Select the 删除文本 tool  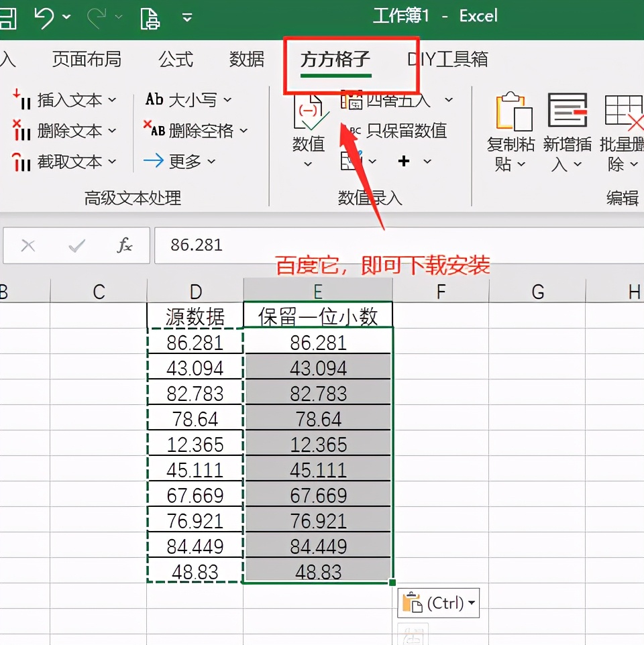click(57, 131)
